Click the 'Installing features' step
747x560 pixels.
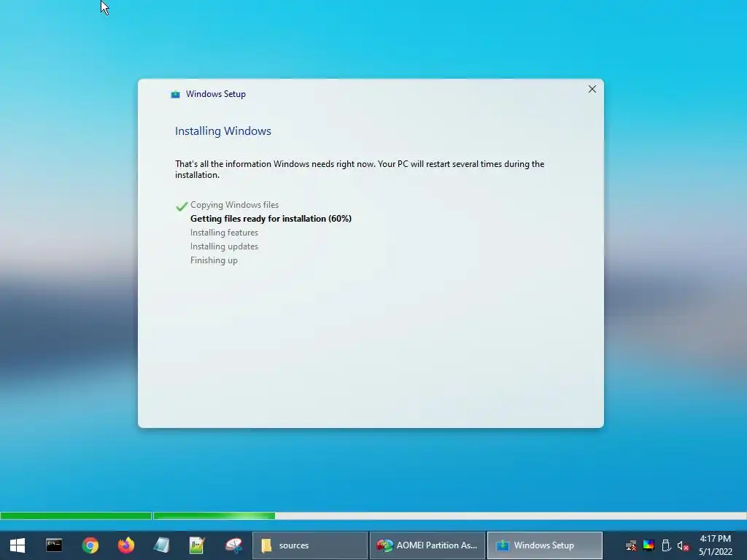pos(224,233)
